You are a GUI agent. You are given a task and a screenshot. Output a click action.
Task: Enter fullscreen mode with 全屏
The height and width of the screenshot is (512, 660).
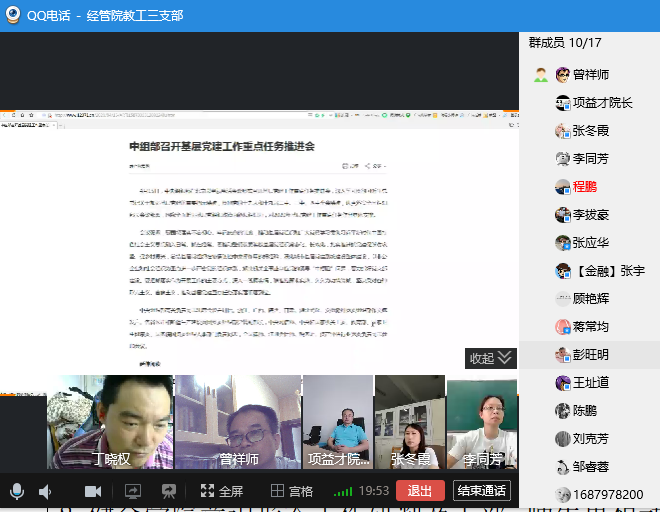221,491
